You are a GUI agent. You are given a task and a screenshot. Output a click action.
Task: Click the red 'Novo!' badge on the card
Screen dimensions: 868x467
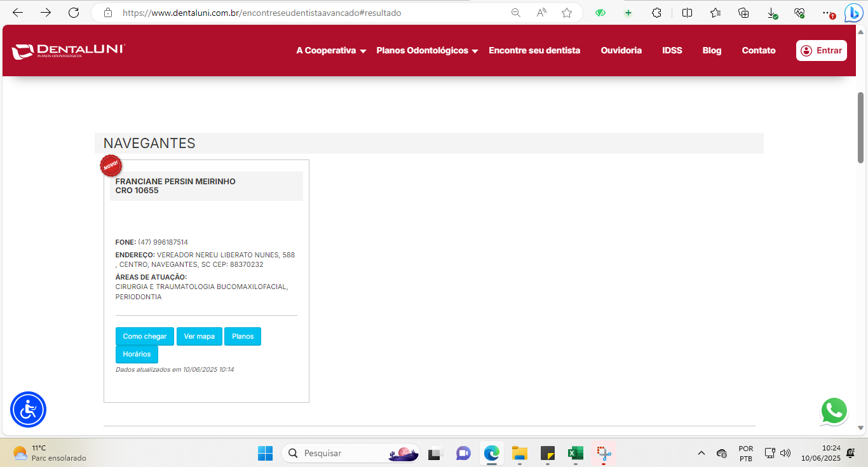point(111,165)
